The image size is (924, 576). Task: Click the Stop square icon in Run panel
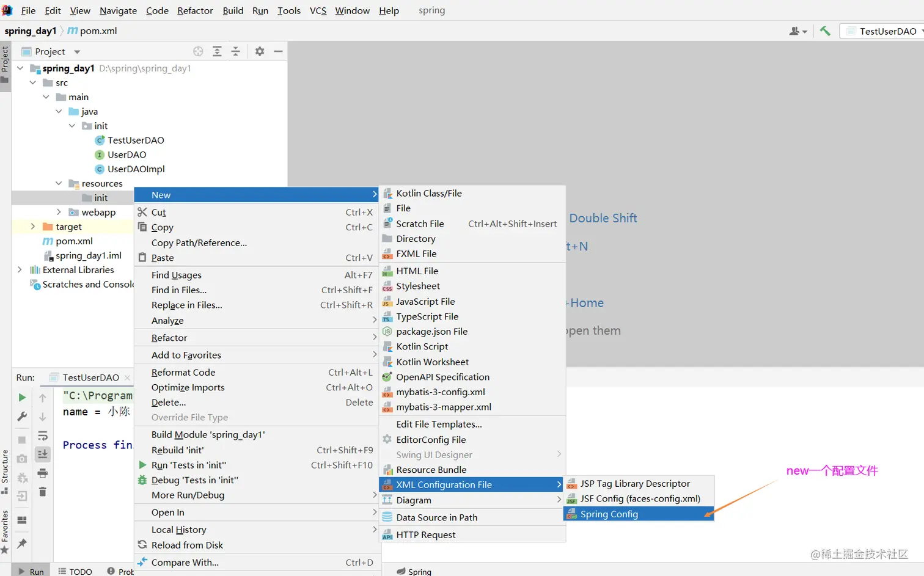click(22, 440)
